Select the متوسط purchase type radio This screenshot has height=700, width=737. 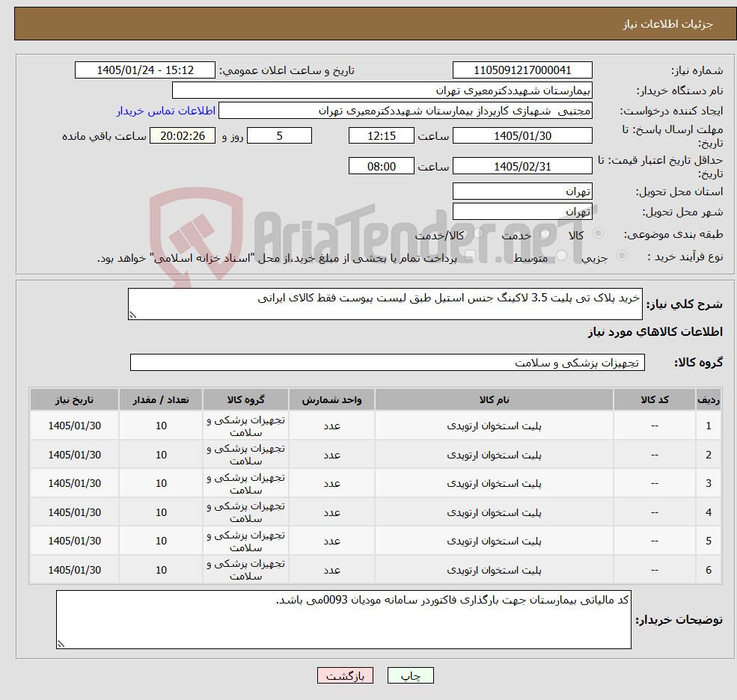562,256
